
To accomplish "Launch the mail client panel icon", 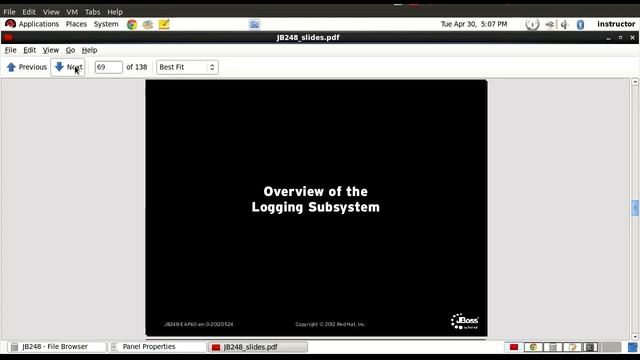I will coord(148,24).
